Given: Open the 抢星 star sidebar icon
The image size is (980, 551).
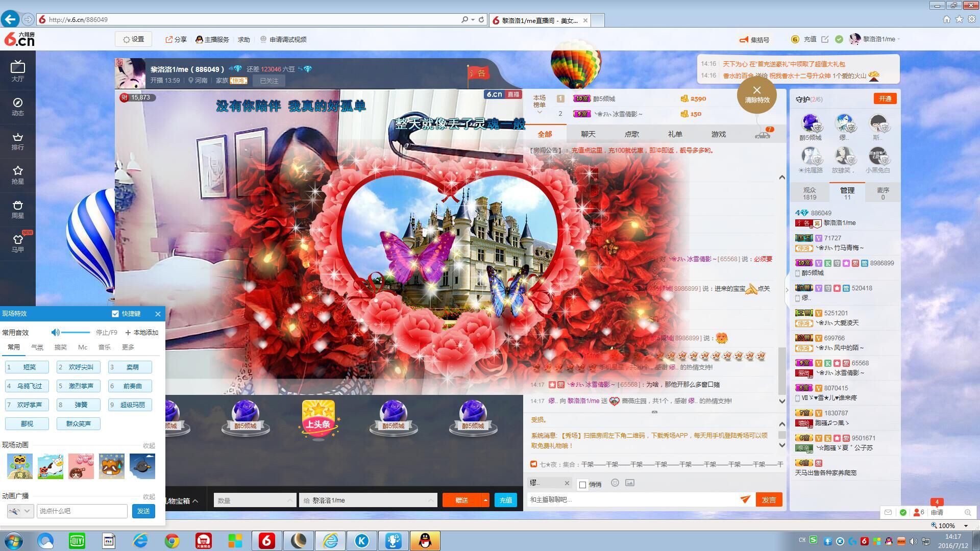Looking at the screenshot, I should [x=18, y=174].
